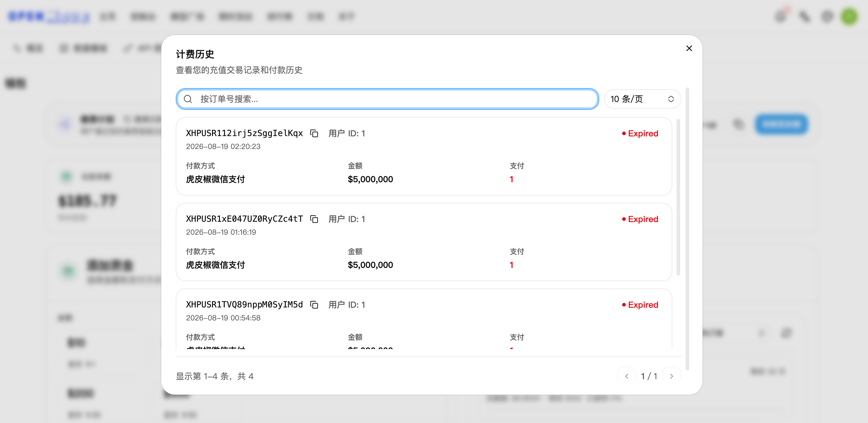The image size is (868, 423).
Task: Copy order number XHPUSR112irj5zSggIelKqx
Action: pyautogui.click(x=314, y=134)
